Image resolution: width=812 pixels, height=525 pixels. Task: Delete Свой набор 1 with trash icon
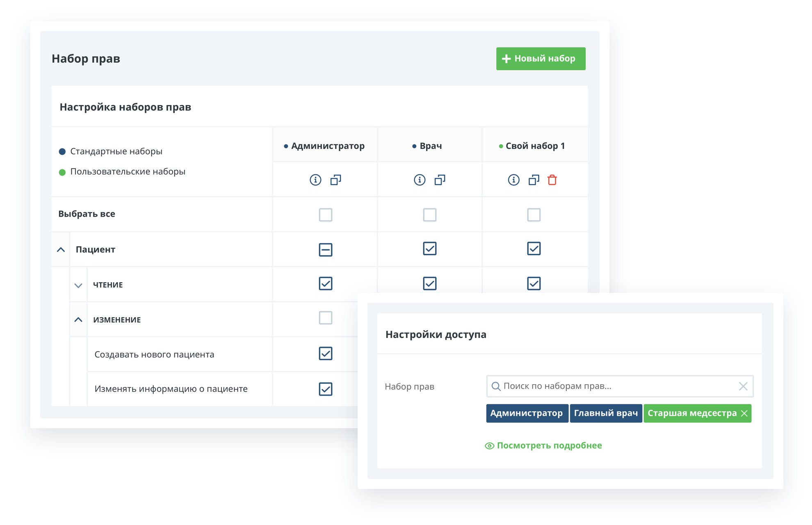[x=552, y=180]
